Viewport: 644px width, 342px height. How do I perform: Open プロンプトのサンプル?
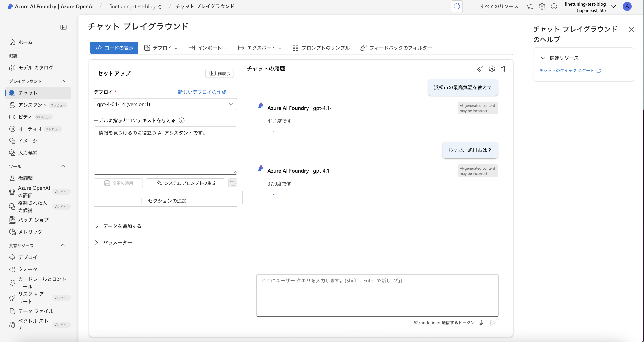(321, 48)
